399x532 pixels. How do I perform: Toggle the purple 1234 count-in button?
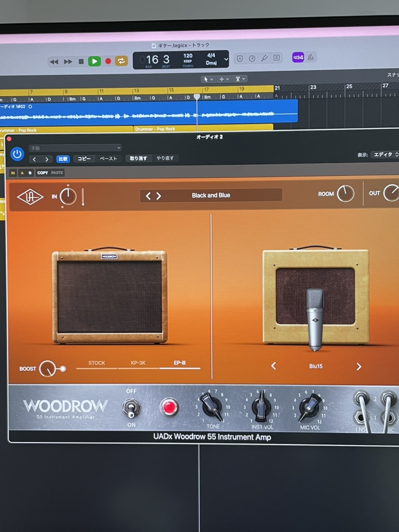pos(298,57)
